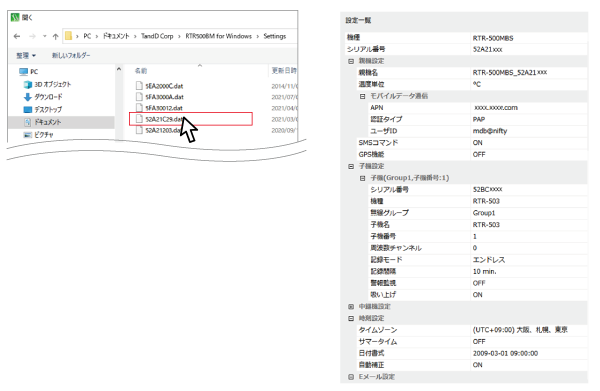600x391 pixels.
Task: Collapse the 親機設定 section
Action: [x=351, y=61]
